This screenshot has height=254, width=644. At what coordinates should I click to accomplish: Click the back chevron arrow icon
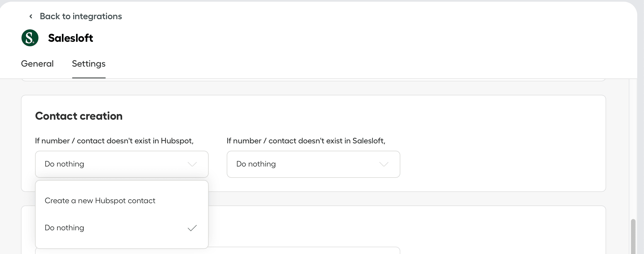click(31, 16)
